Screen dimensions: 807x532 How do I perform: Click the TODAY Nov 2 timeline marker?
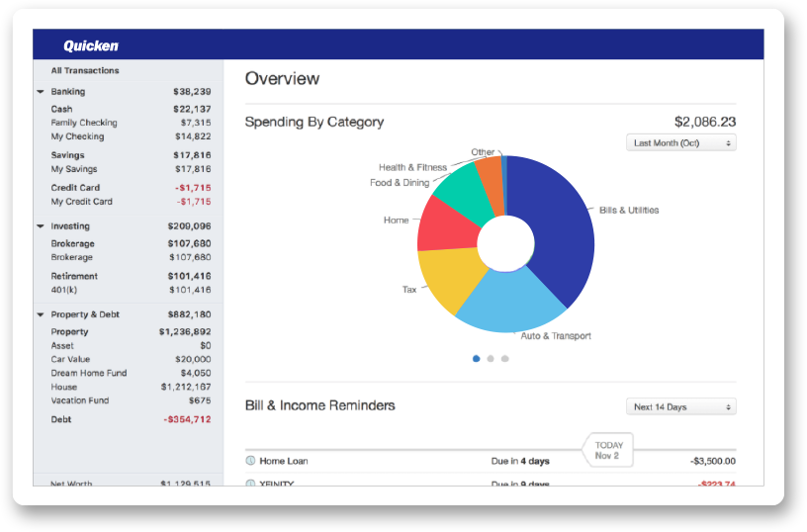click(x=608, y=450)
